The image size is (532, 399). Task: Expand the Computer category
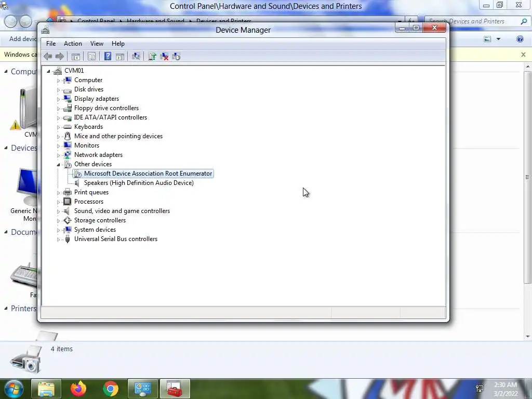click(58, 81)
